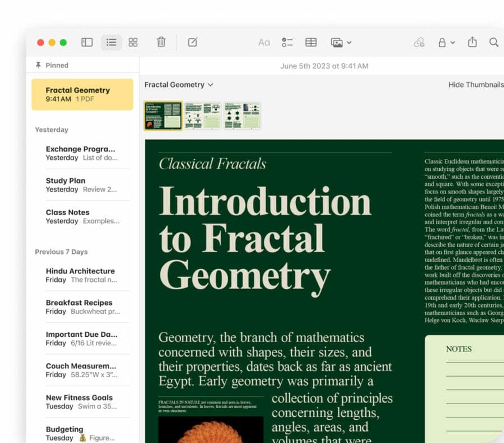The height and width of the screenshot is (443, 504).
Task: Minimize window with the yellow button
Action: click(52, 42)
